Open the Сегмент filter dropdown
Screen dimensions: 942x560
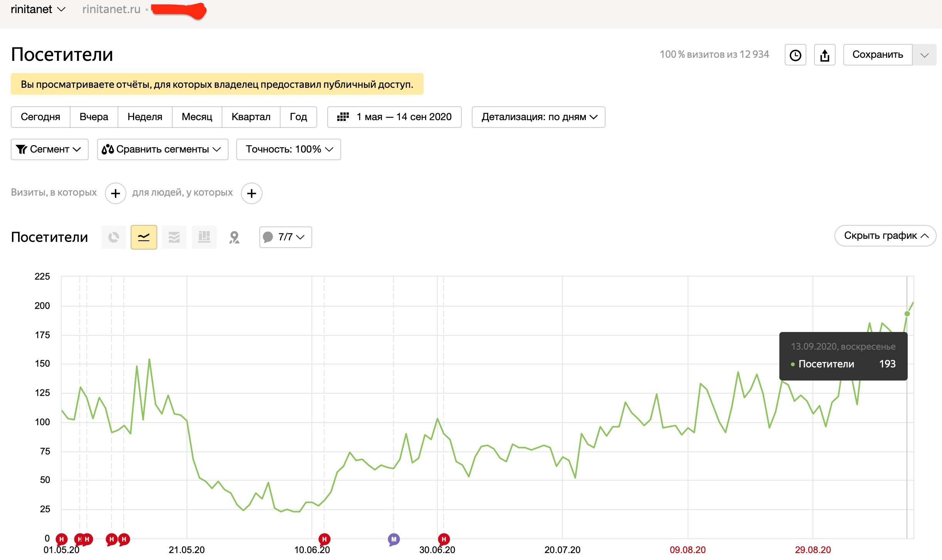pyautogui.click(x=50, y=149)
